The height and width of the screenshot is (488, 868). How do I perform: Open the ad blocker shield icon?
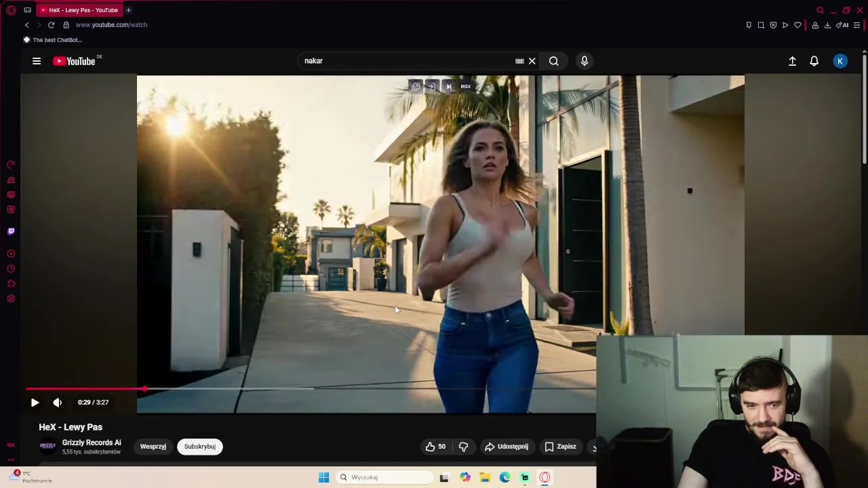[773, 25]
